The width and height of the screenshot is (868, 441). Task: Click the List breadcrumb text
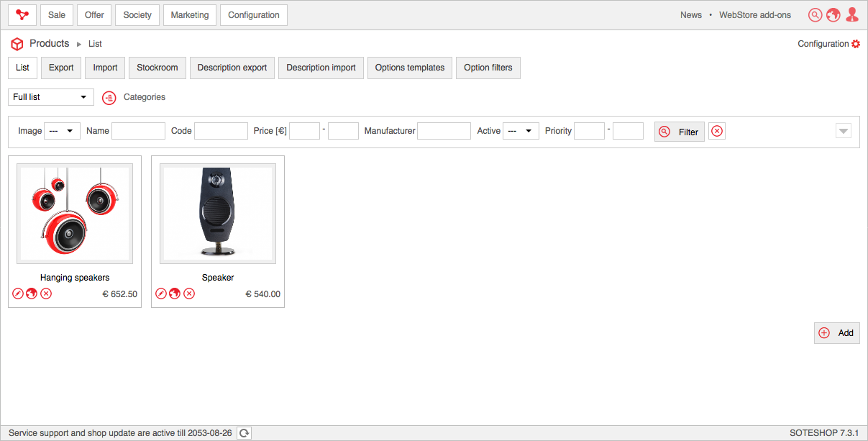point(95,44)
